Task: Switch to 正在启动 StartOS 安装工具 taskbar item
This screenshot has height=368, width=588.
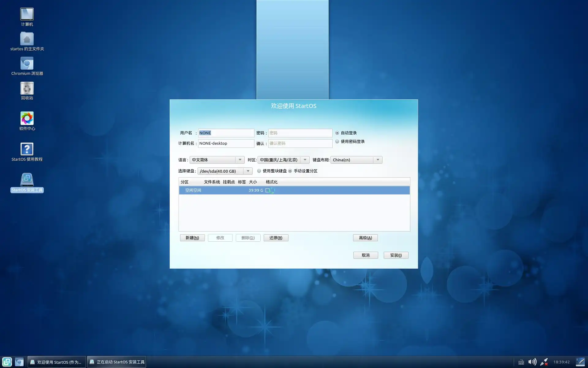Action: click(117, 362)
